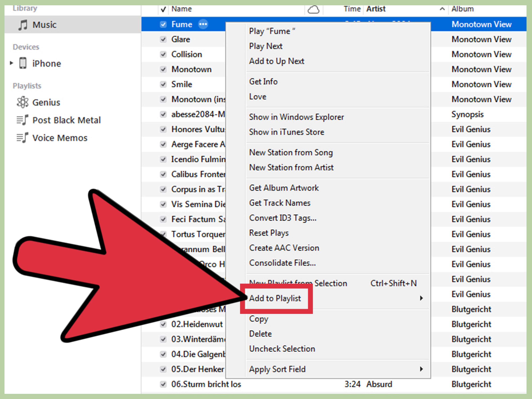Screen dimensions: 532x399
Task: Sort by the Name column header
Action: [182, 9]
